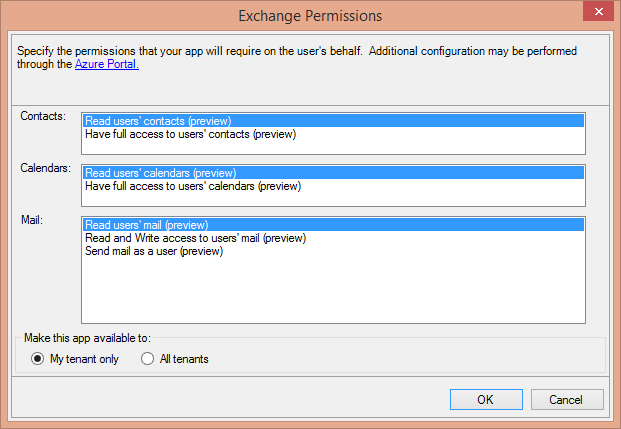Select Have full access to users' contacts
621x429 pixels.
tap(190, 134)
